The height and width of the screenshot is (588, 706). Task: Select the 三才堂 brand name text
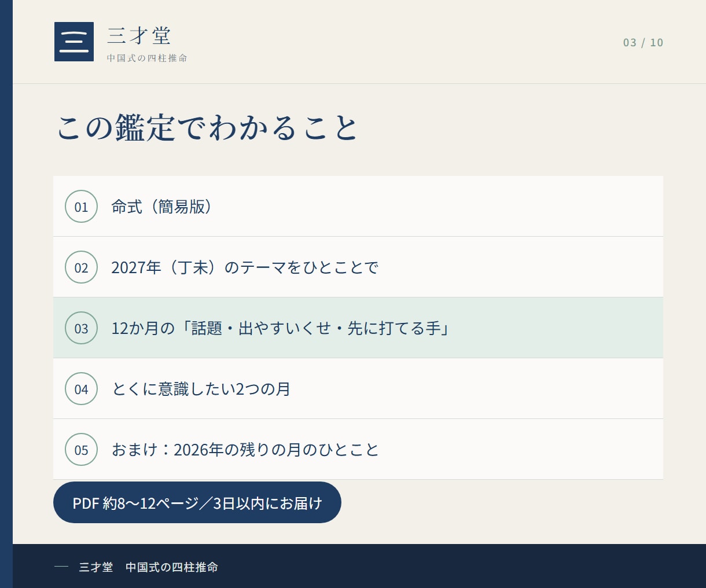(139, 36)
